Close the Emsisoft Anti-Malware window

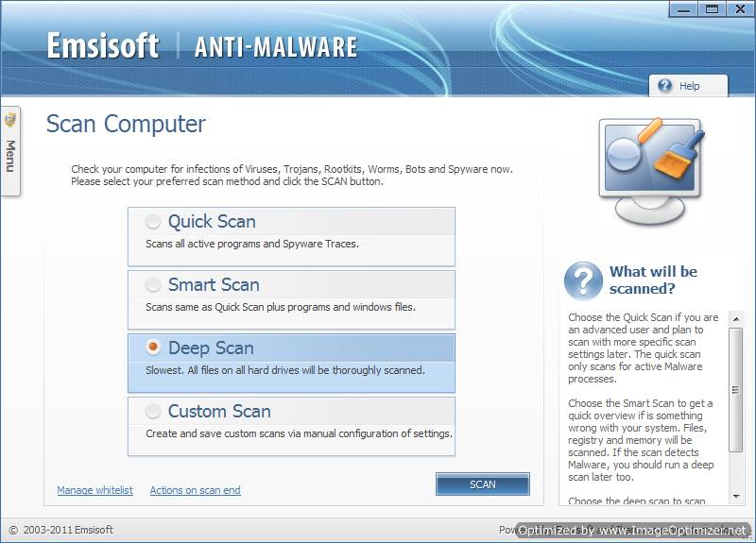pyautogui.click(x=740, y=9)
